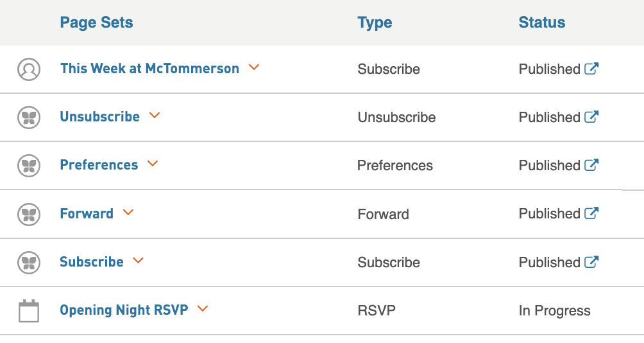644x343 pixels.
Task: Click the butterfly icon next to Unsubscribe
Action: click(x=29, y=118)
